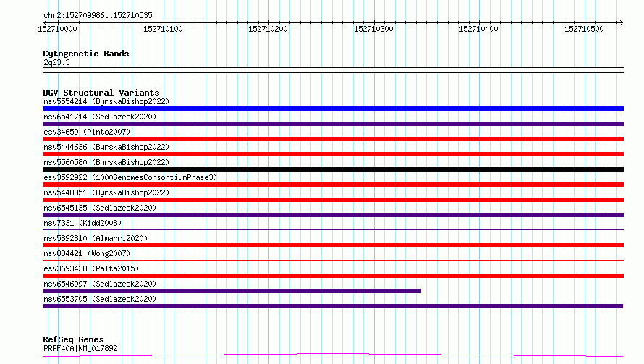Image resolution: width=644 pixels, height=364 pixels.
Task: Click the short purple bar under nsv6546997
Action: coord(232,291)
